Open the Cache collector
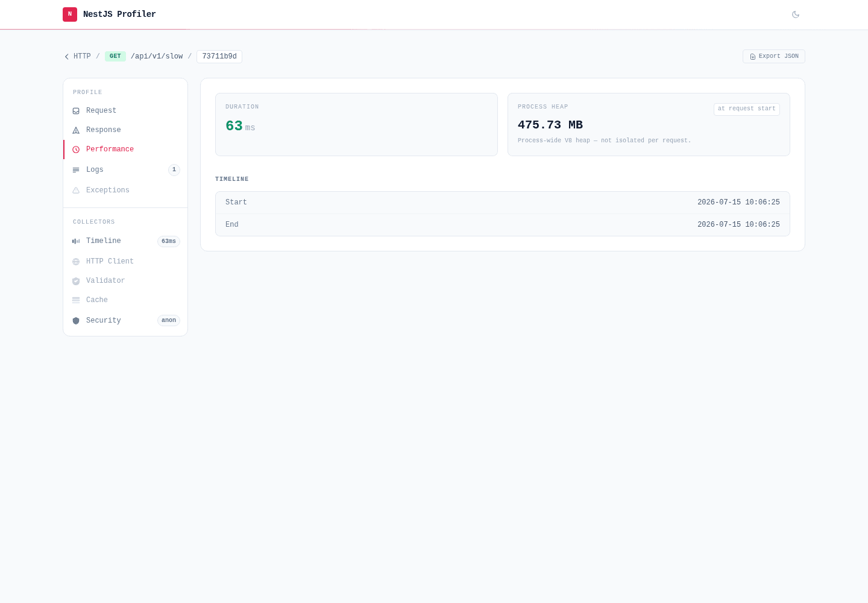868x603 pixels. (125, 300)
